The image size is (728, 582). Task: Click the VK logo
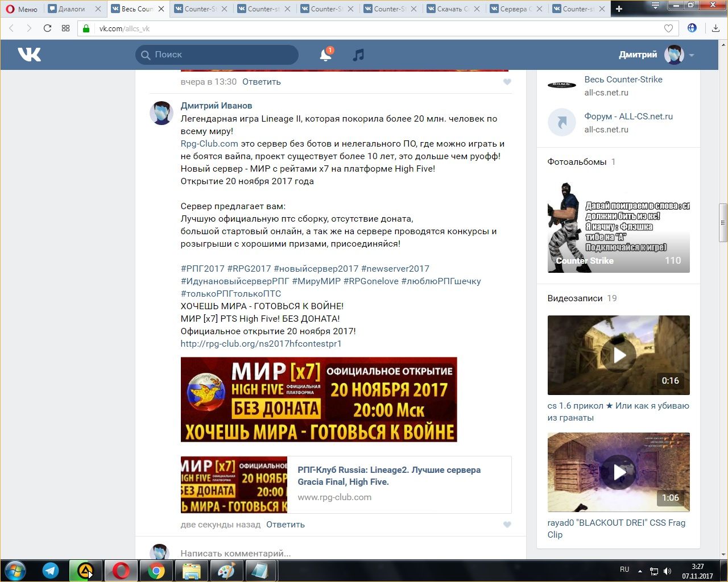(29, 55)
